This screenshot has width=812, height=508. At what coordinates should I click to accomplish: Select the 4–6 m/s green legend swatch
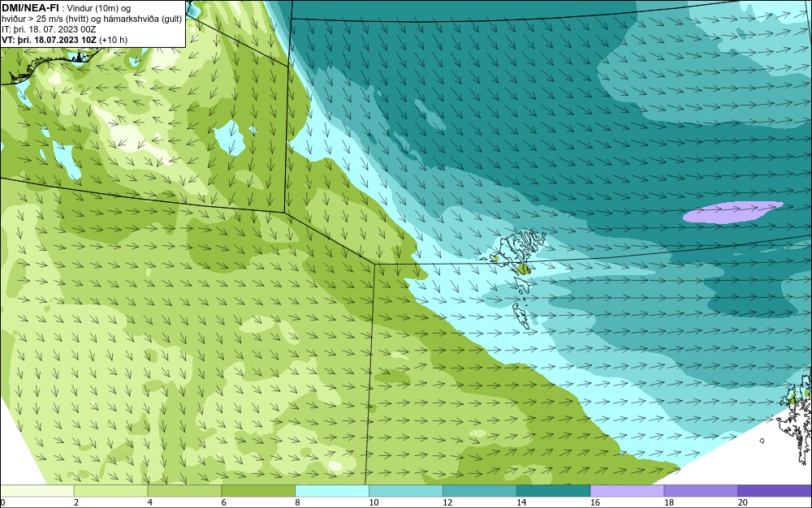(184, 491)
